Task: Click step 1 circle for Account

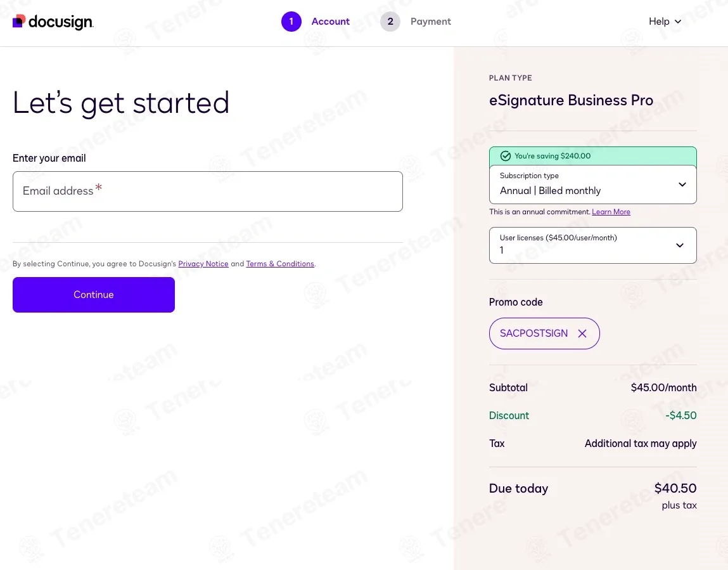Action: click(x=291, y=22)
